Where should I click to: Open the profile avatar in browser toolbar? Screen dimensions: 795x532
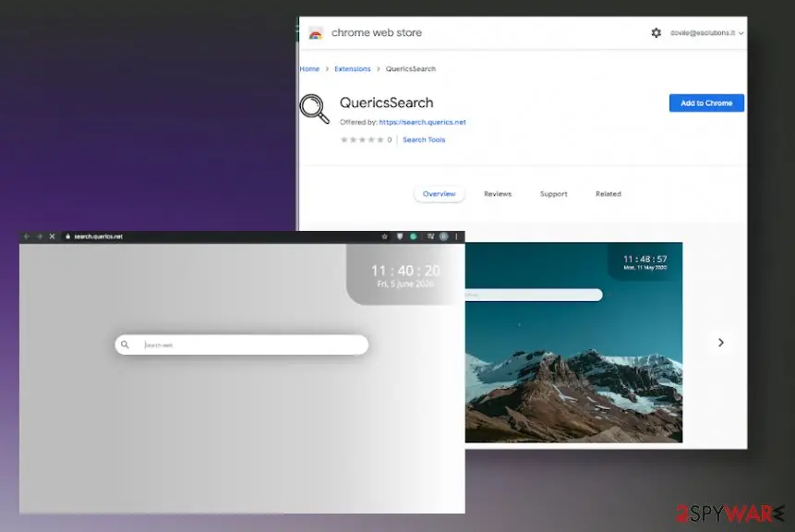coord(443,236)
